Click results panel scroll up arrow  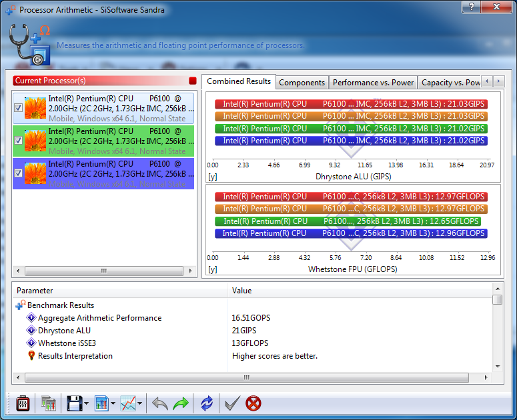click(498, 289)
